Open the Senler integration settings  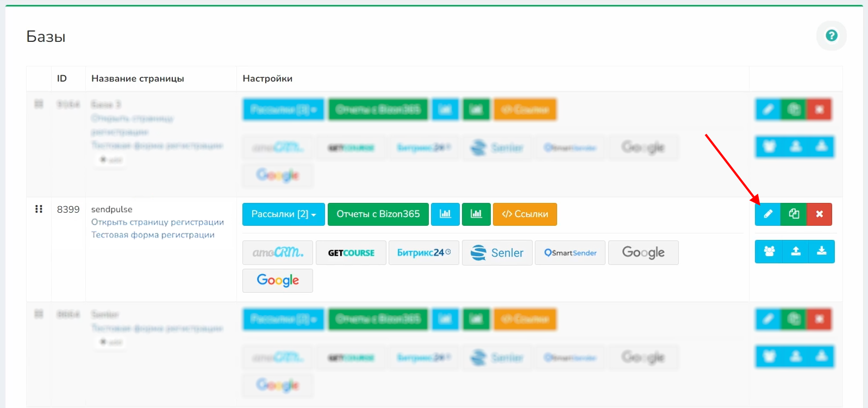pyautogui.click(x=497, y=252)
